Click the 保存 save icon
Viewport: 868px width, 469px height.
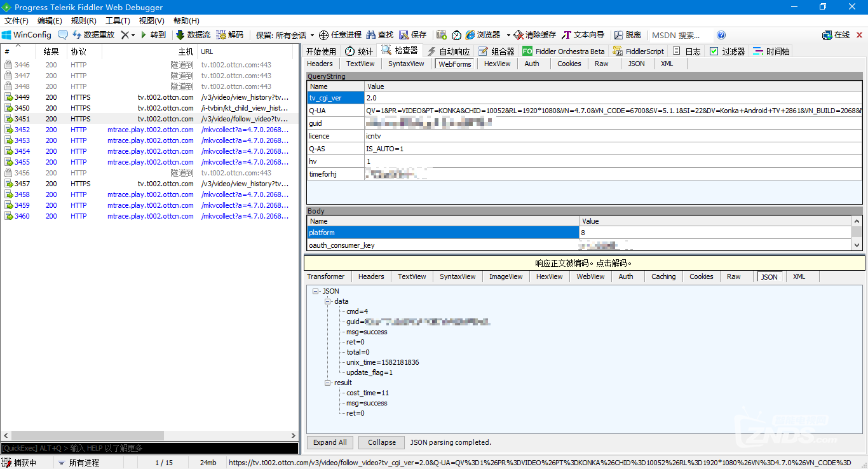pos(404,35)
